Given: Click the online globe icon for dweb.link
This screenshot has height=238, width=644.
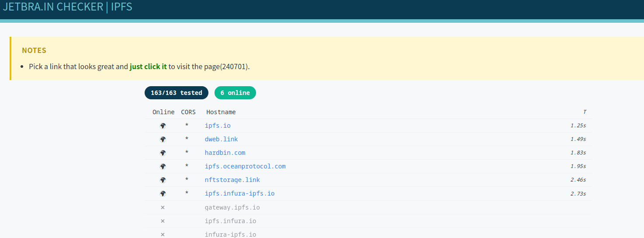Looking at the screenshot, I should (x=163, y=140).
